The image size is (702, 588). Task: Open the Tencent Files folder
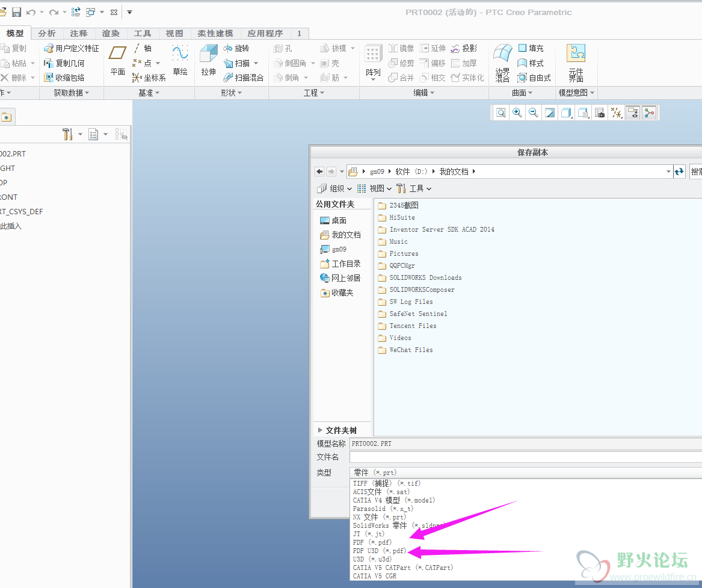point(407,326)
